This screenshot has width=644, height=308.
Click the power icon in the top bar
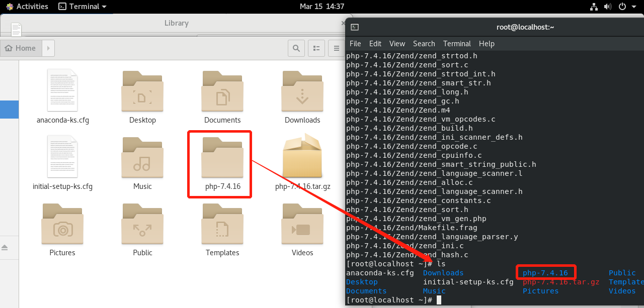(622, 7)
